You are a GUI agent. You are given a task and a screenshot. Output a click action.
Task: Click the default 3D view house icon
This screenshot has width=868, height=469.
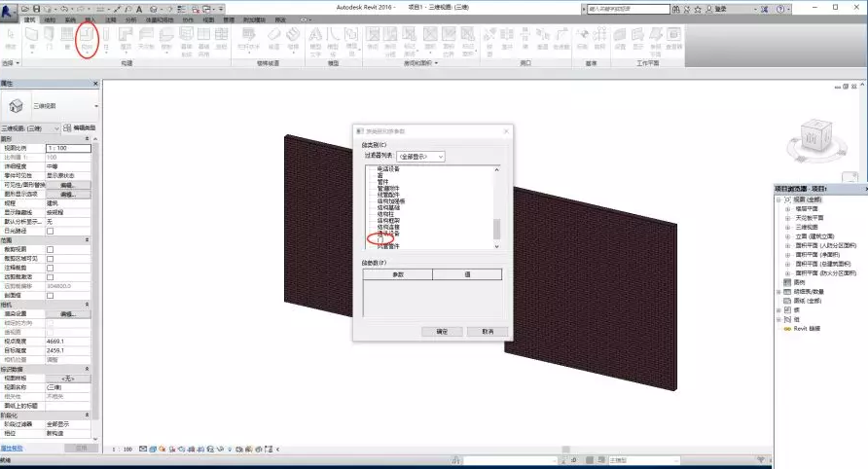(153, 9)
